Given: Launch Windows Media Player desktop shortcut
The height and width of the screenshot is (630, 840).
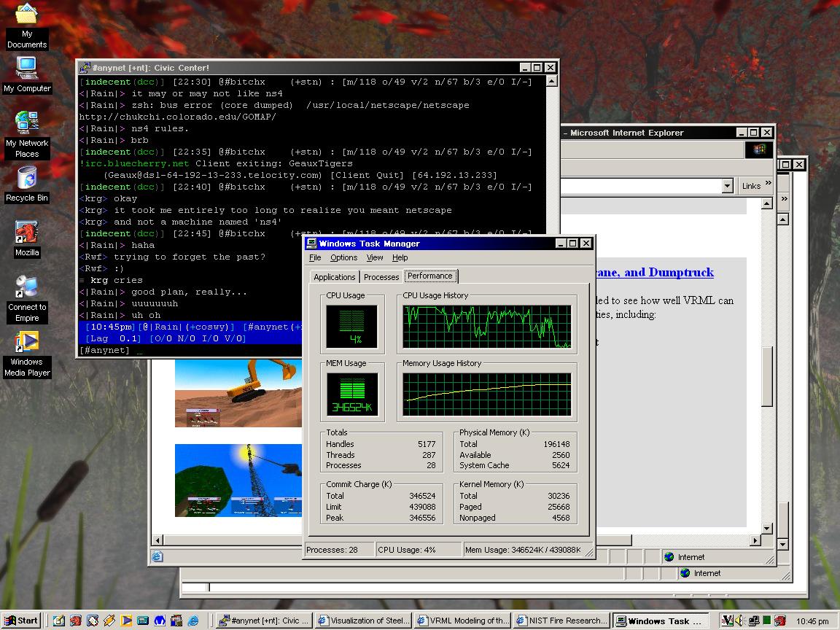Looking at the screenshot, I should (x=27, y=354).
